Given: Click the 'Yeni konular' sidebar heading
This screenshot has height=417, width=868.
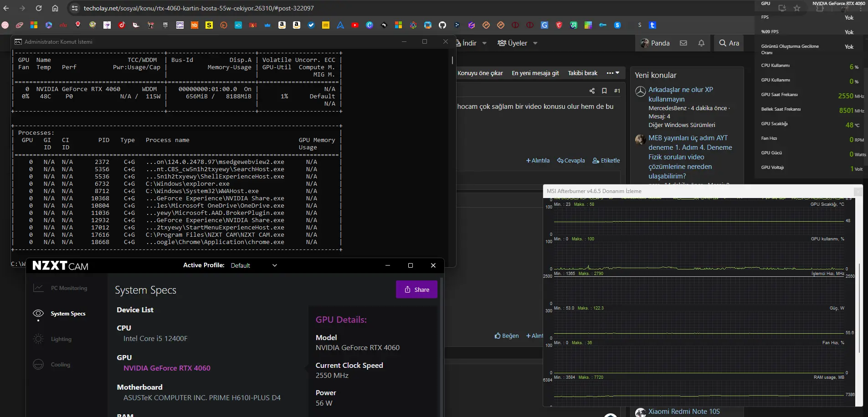Looking at the screenshot, I should tap(656, 75).
